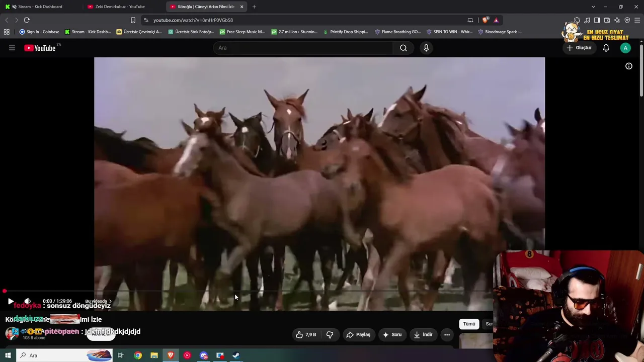Launch Chrome from the taskbar

click(x=138, y=355)
